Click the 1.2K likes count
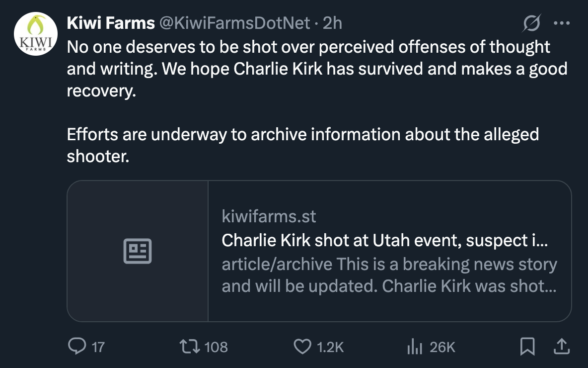 [330, 347]
